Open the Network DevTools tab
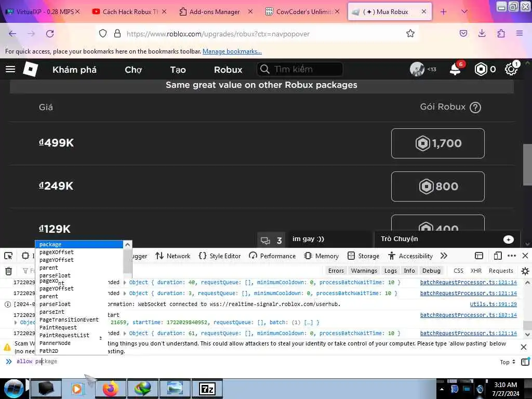 pos(172,256)
